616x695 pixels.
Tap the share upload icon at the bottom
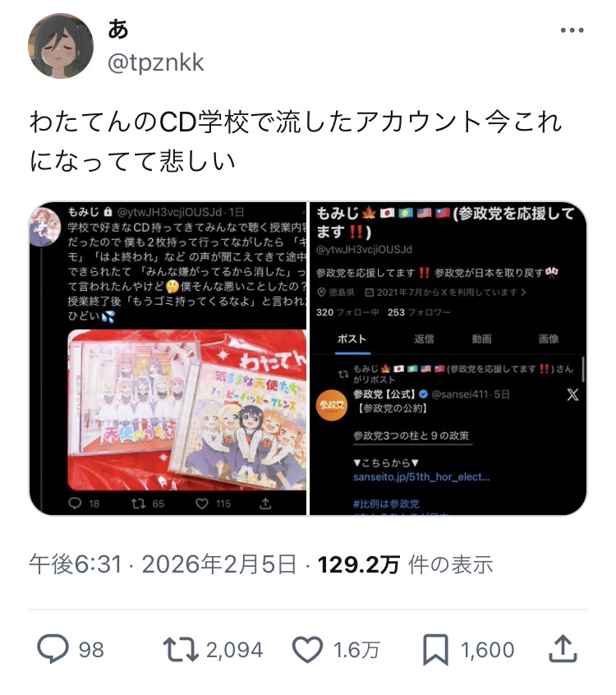tap(563, 649)
